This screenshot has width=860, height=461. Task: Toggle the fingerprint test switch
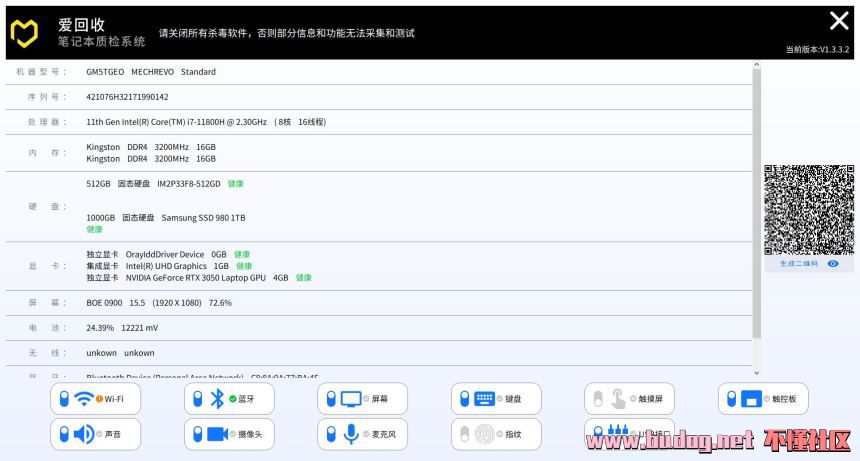[464, 434]
